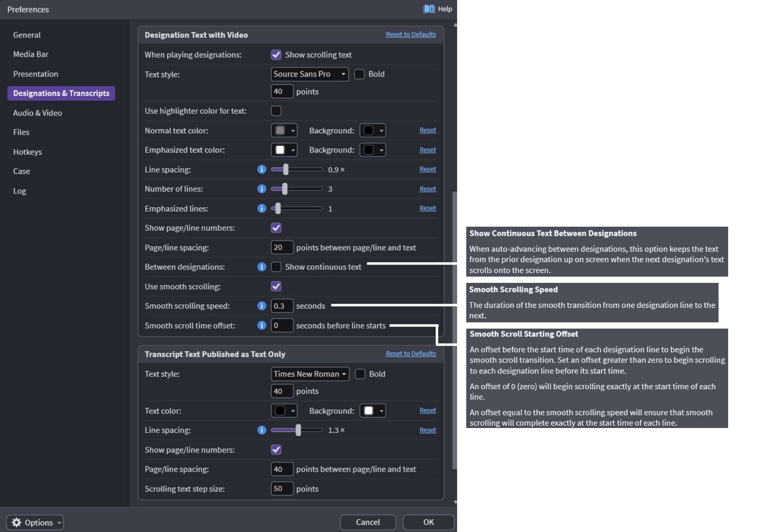Viewport: 766px width, 532px height.
Task: Open the Source Sans Pro font dropdown
Action: [x=309, y=74]
